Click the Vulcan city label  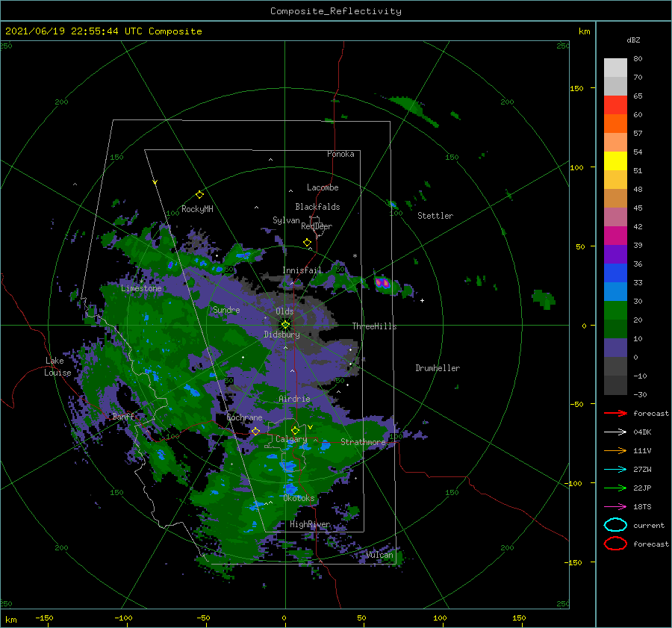379,555
